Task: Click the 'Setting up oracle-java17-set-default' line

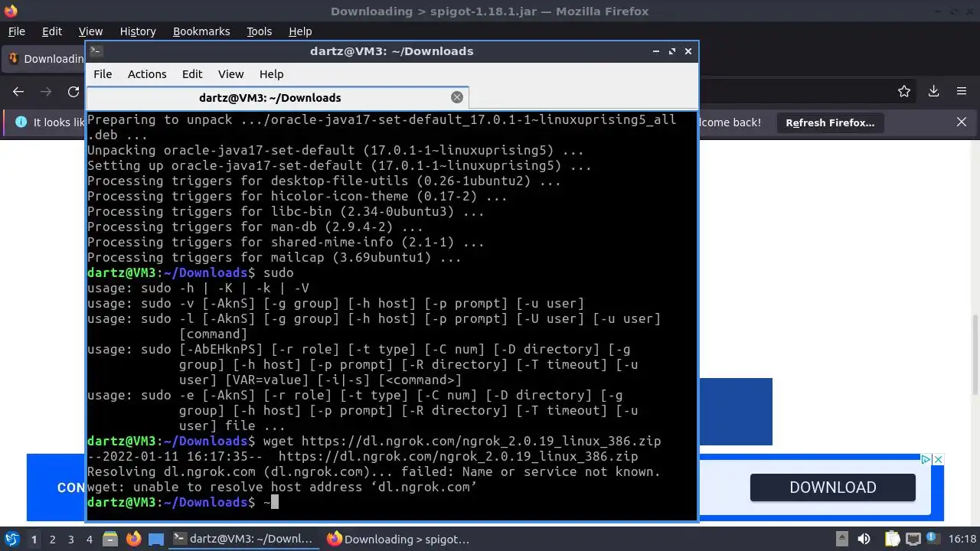Action: click(339, 165)
